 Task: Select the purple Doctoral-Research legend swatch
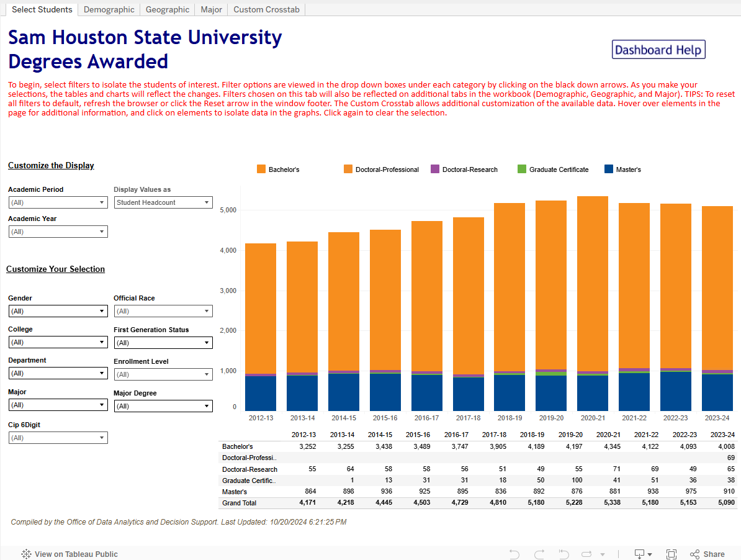tap(435, 169)
